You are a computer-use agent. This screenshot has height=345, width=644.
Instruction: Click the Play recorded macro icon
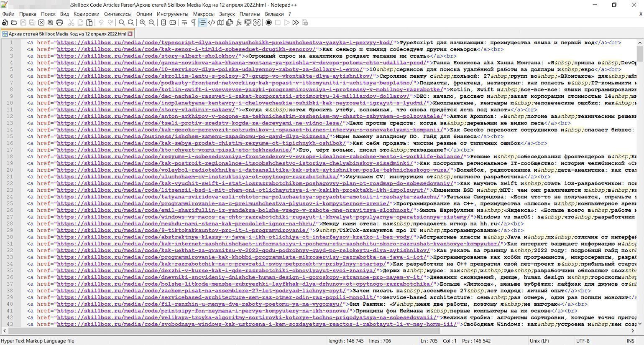point(287,23)
